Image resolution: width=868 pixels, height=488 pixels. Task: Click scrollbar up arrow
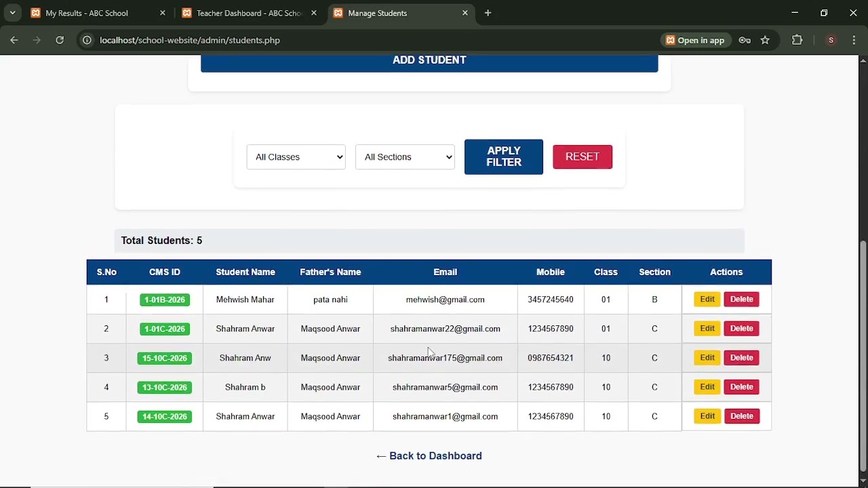pos(863,61)
